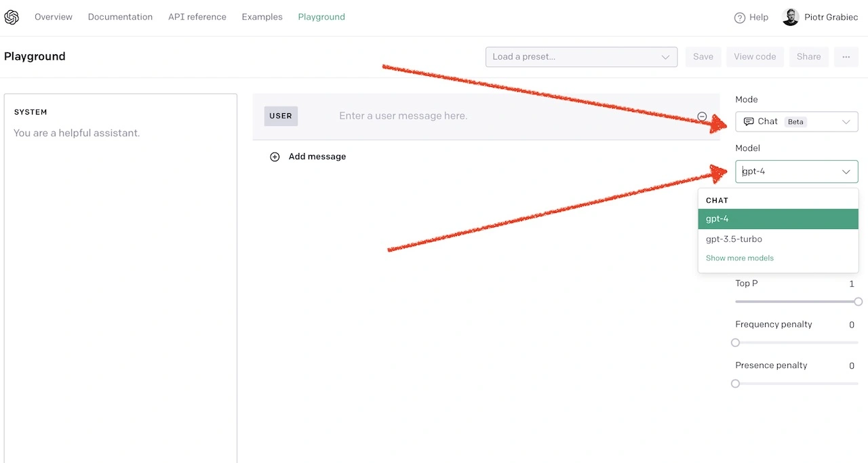Switch to the Examples page

(262, 17)
